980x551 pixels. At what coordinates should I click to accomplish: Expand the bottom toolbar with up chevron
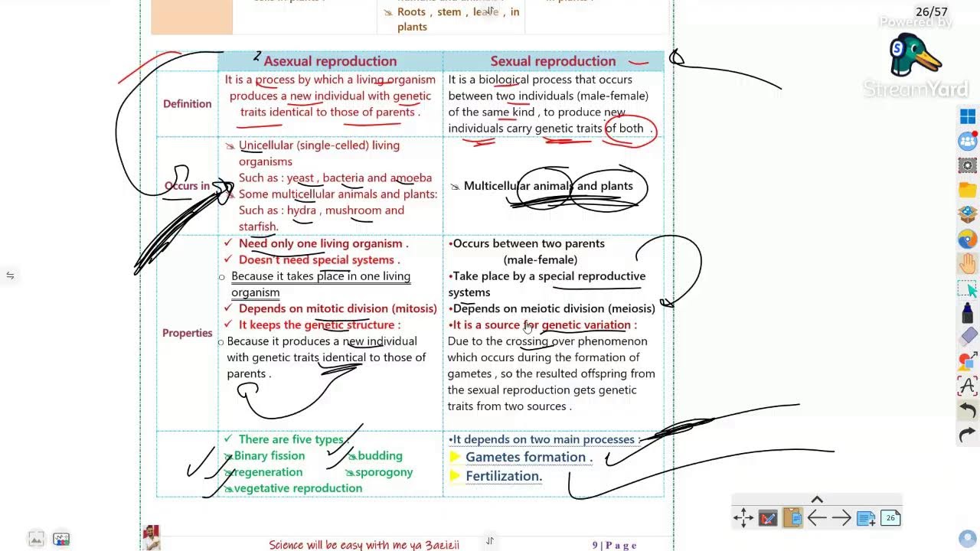tap(817, 500)
